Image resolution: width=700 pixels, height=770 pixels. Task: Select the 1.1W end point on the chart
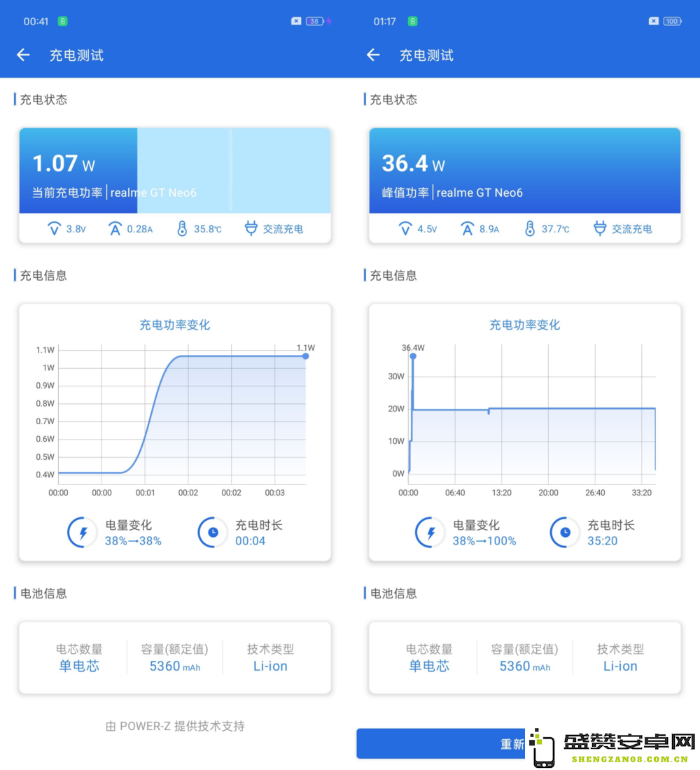[x=305, y=356]
